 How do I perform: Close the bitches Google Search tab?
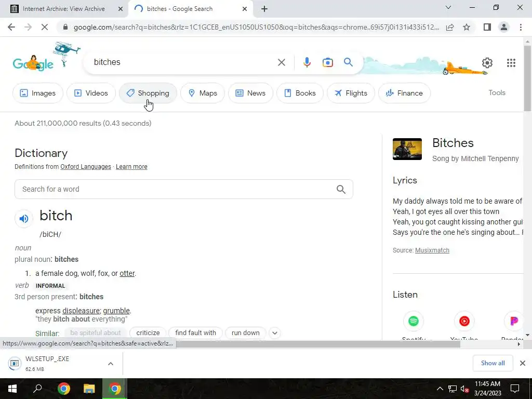(x=245, y=9)
